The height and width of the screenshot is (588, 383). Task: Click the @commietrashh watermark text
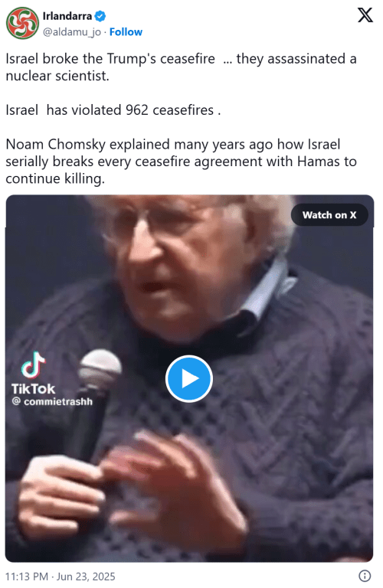pos(52,402)
